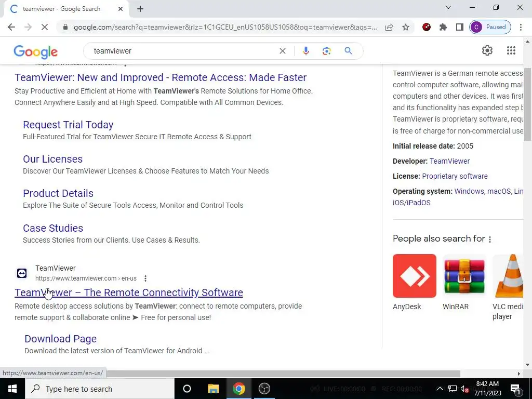Screen dimensions: 532x399
Task: Open the clock showing 8:42 AM
Action: 487,389
